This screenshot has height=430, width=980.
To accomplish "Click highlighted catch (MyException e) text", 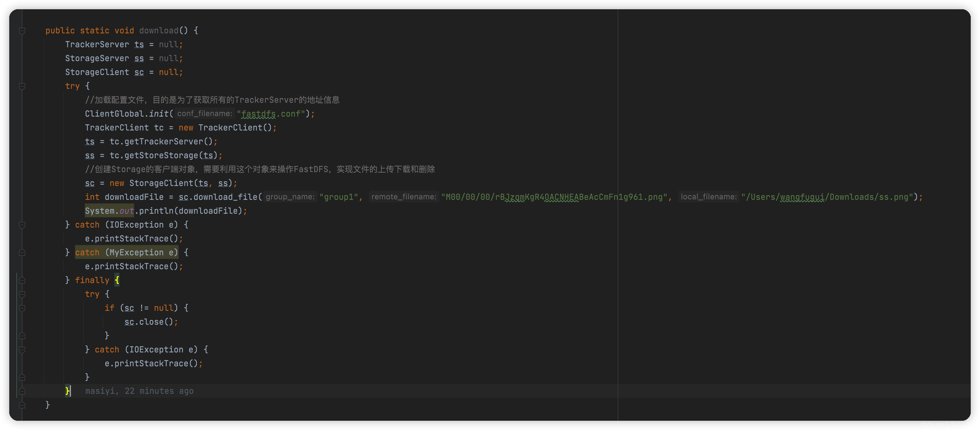I will [127, 253].
